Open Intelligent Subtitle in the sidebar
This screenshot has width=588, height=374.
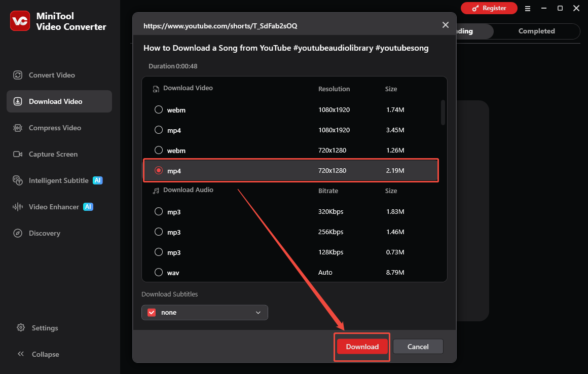pyautogui.click(x=59, y=180)
